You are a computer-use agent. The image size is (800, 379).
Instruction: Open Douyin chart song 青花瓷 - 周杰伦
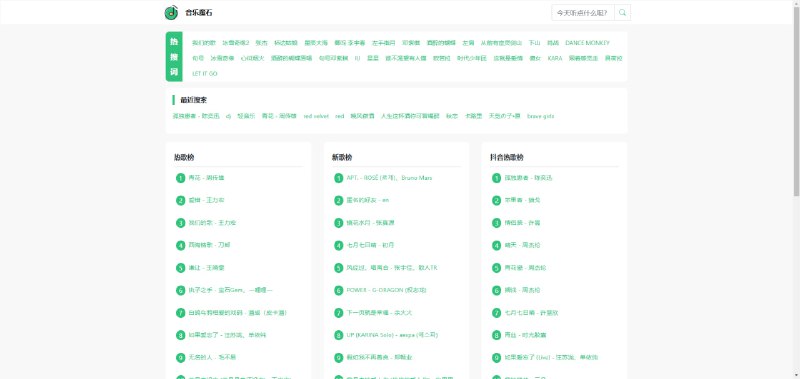[x=525, y=268]
